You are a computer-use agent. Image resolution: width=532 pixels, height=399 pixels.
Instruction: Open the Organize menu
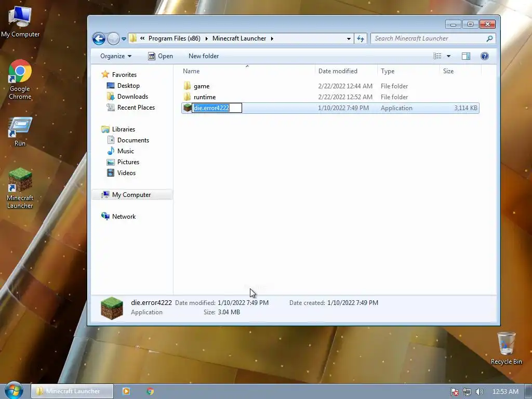tap(116, 56)
